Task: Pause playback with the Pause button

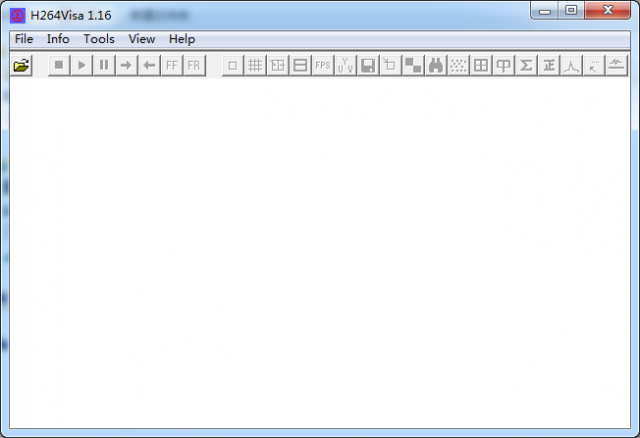Action: coord(104,65)
